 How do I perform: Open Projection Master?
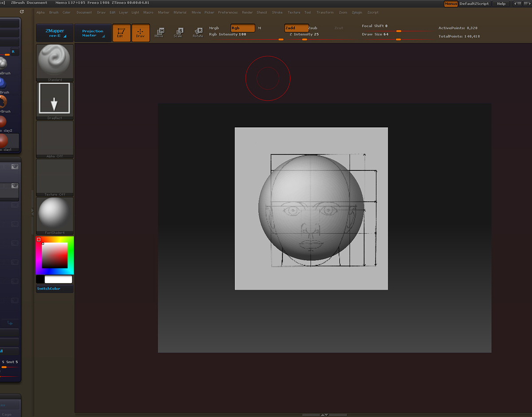click(93, 33)
